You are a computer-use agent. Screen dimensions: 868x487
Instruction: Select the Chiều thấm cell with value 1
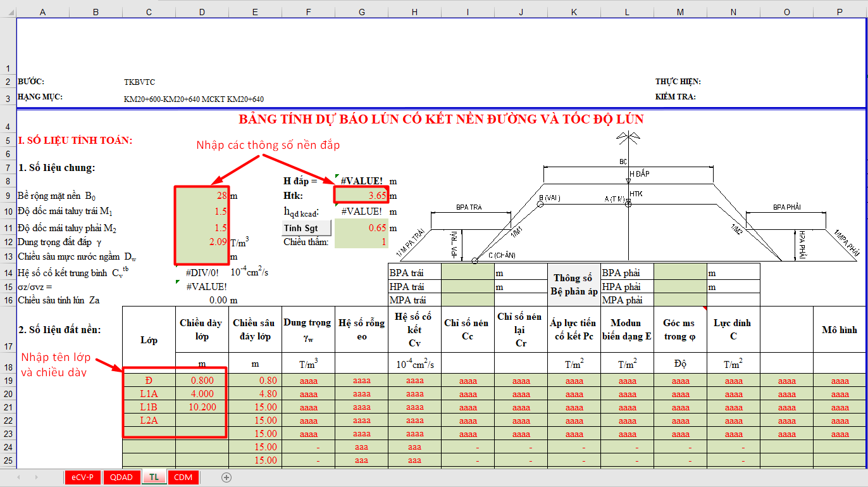pos(361,242)
